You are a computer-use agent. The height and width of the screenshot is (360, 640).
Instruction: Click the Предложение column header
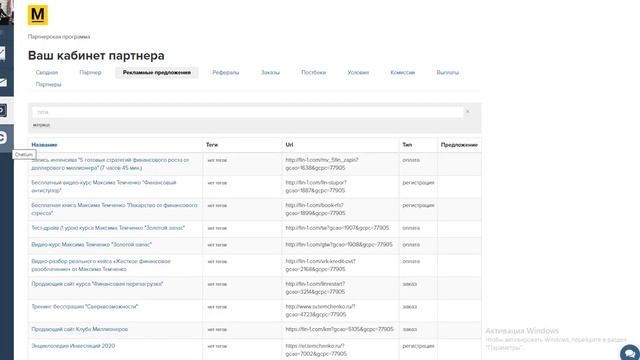click(x=459, y=145)
